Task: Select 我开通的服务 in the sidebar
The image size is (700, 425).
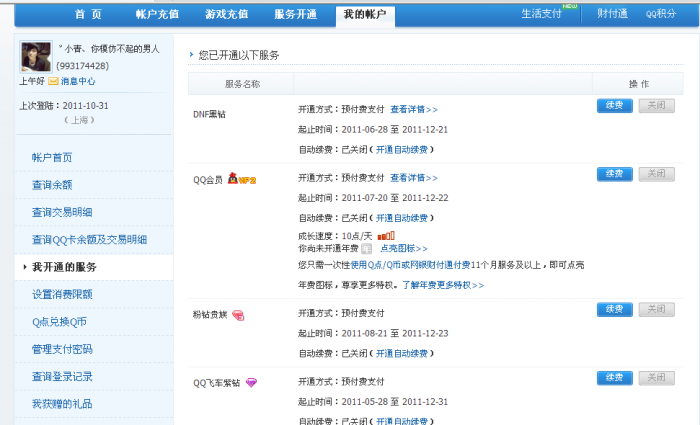Action: coord(64,267)
